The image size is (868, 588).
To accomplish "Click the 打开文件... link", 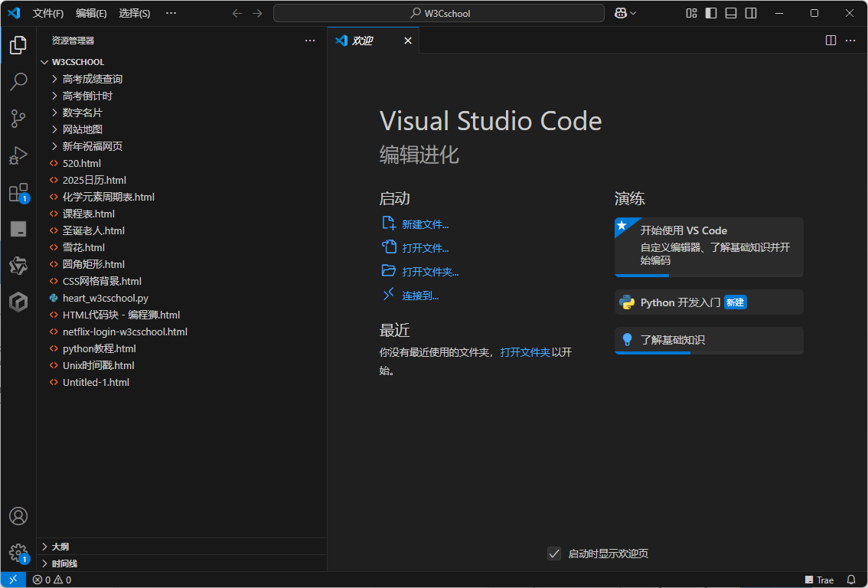I will [425, 248].
